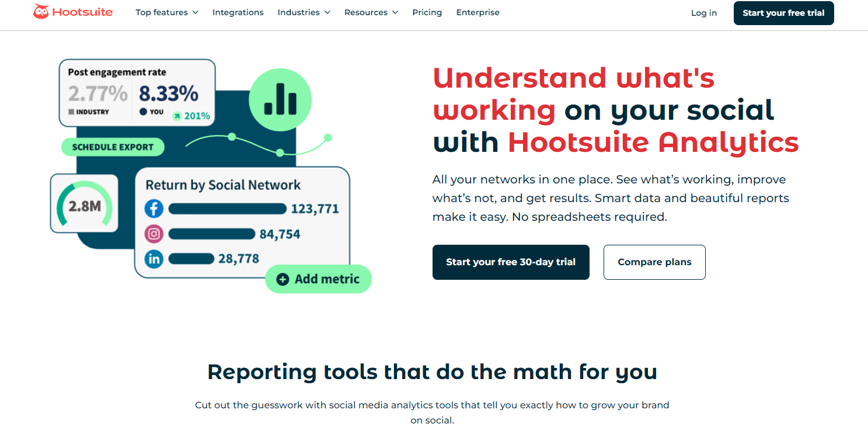This screenshot has height=434, width=868.
Task: Select Integrations in the navigation bar
Action: (238, 12)
